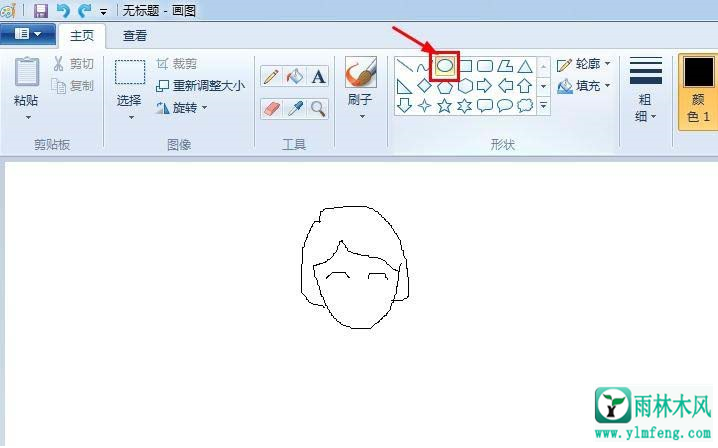Screen dimensions: 718x448
Task: Select the Text tool
Action: pyautogui.click(x=318, y=76)
